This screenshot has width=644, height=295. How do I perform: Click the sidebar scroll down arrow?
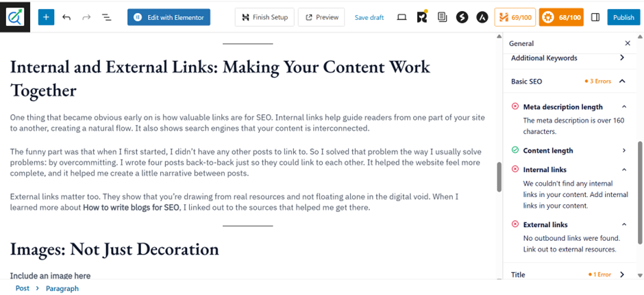640,275
